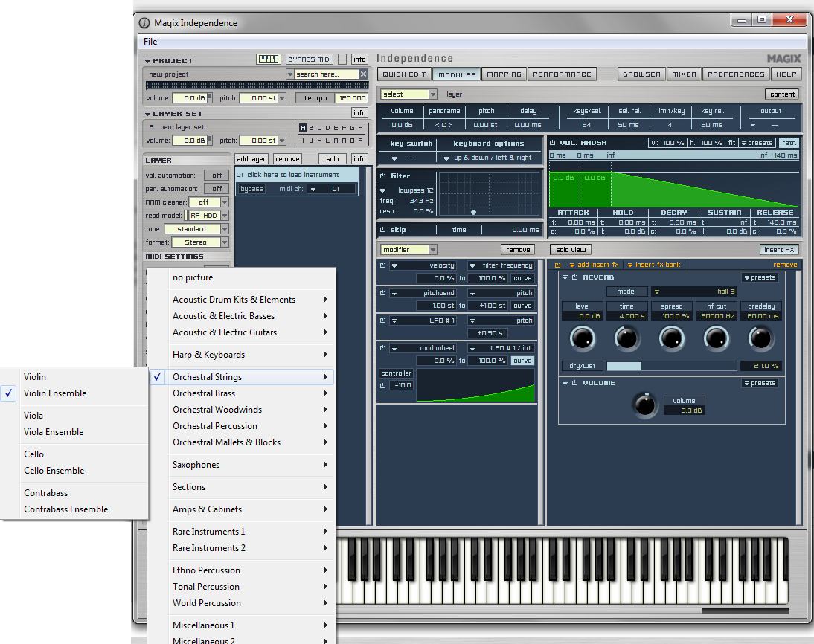Toggle vol. automation off button
This screenshot has width=814, height=644.
click(x=217, y=176)
